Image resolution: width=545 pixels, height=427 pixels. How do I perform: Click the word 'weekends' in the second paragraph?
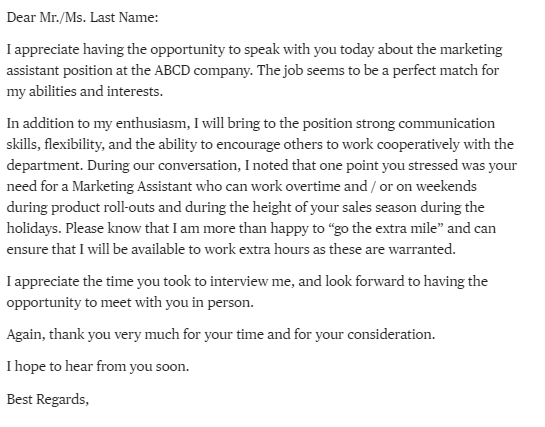click(446, 187)
